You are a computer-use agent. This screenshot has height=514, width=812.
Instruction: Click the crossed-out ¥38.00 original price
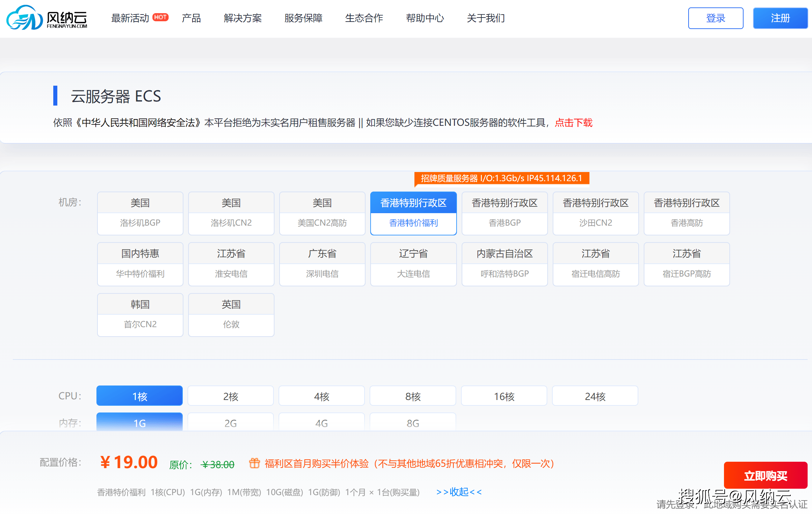[217, 464]
